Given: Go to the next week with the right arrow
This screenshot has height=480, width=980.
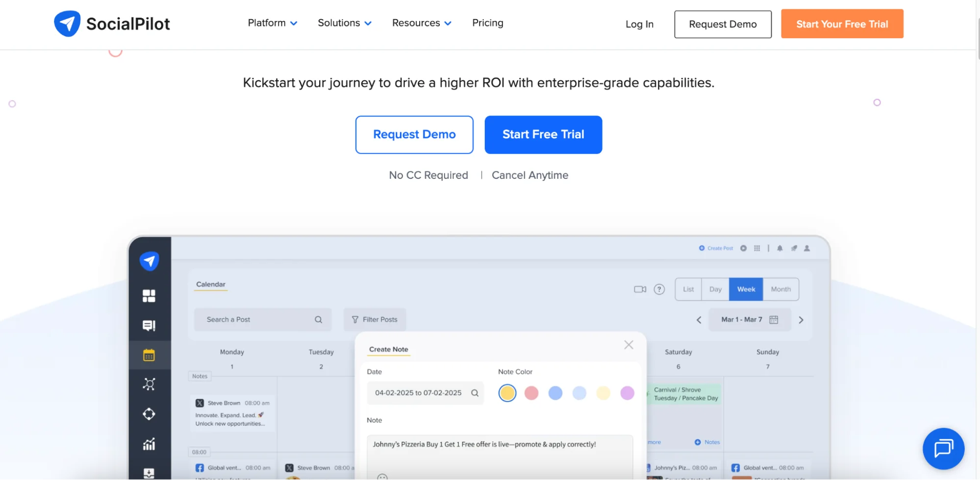Looking at the screenshot, I should pos(801,320).
